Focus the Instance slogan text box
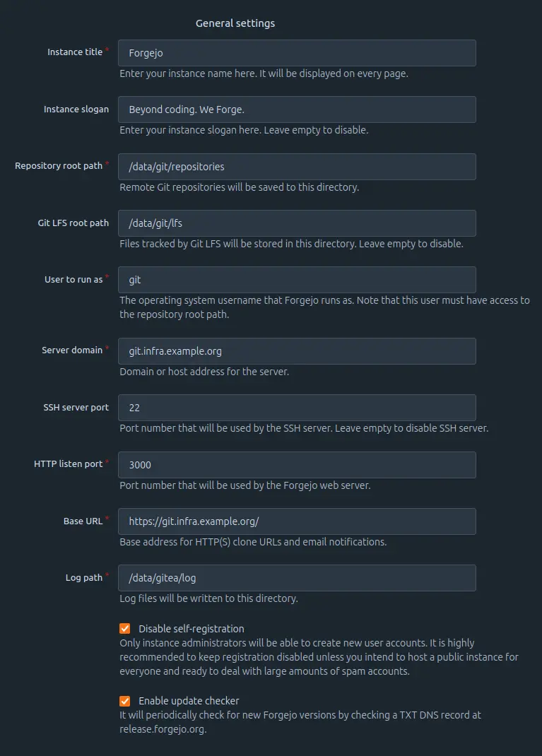542x756 pixels. (297, 110)
